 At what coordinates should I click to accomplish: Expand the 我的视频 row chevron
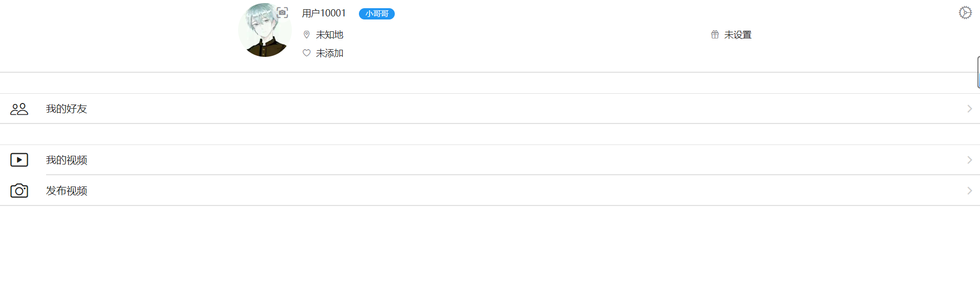[969, 160]
